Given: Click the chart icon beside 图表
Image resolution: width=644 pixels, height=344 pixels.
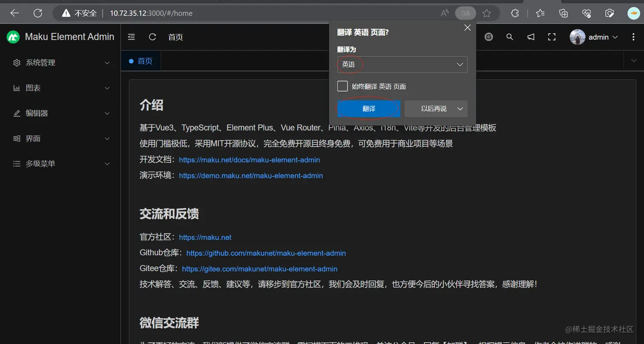Looking at the screenshot, I should click(x=17, y=88).
